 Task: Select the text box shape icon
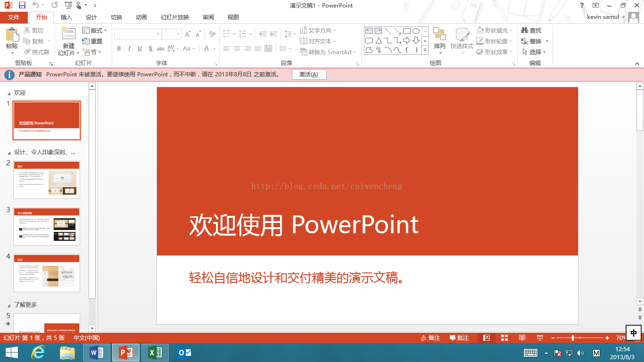point(370,31)
